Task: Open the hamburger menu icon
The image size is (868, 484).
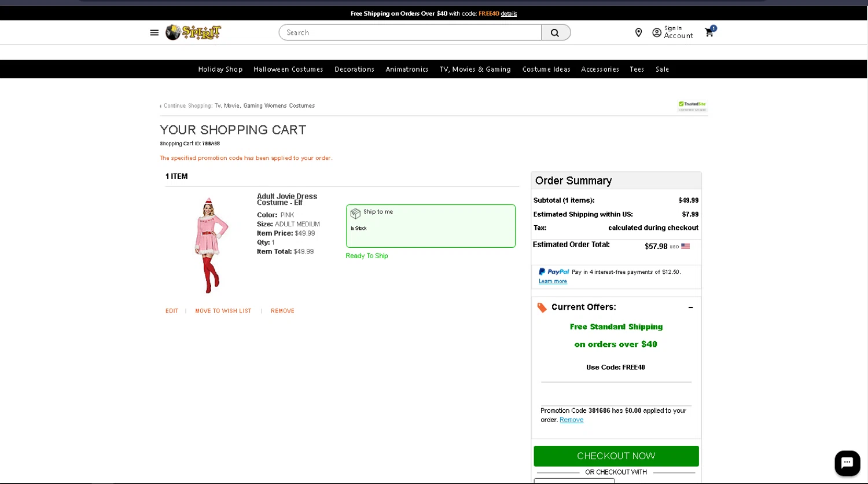Action: [x=154, y=32]
